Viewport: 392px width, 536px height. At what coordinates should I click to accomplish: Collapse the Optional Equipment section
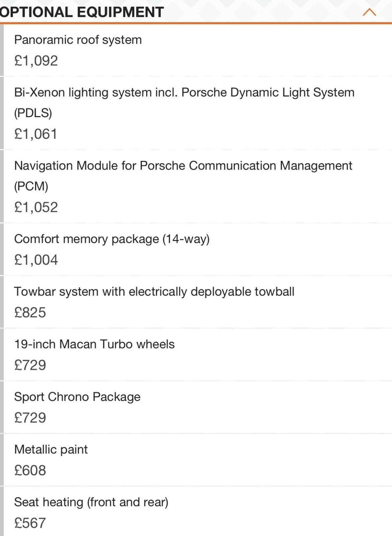tap(369, 12)
